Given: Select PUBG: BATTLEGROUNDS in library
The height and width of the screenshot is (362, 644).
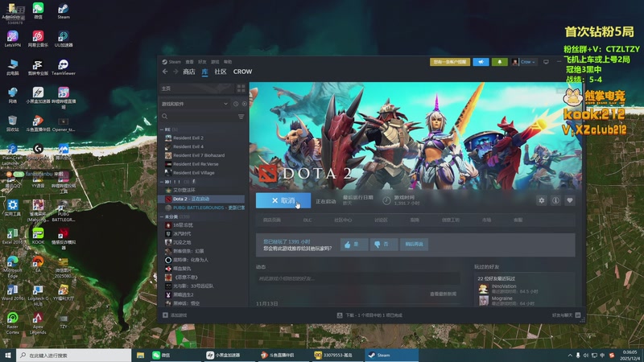Looking at the screenshot, I should pos(204,208).
